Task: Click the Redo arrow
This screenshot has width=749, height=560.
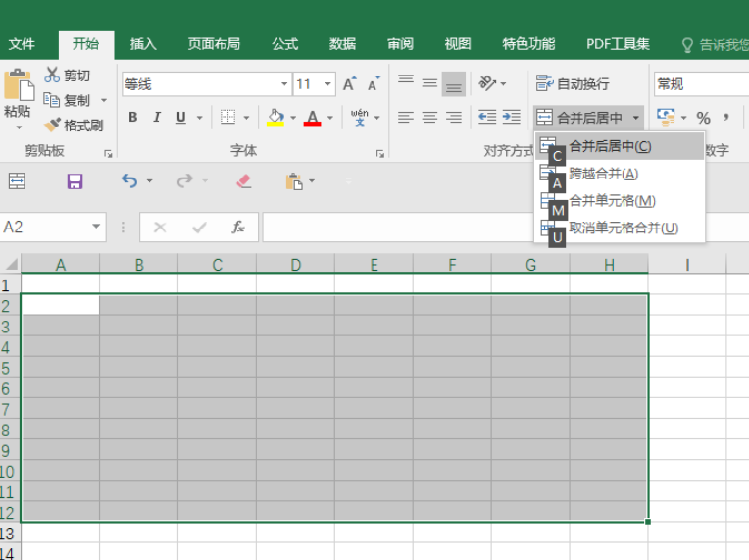Action: [185, 181]
